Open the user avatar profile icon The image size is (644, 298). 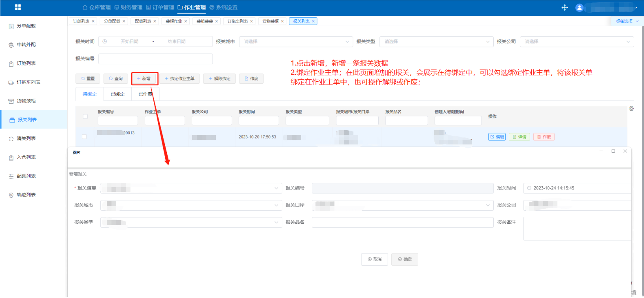pos(579,7)
